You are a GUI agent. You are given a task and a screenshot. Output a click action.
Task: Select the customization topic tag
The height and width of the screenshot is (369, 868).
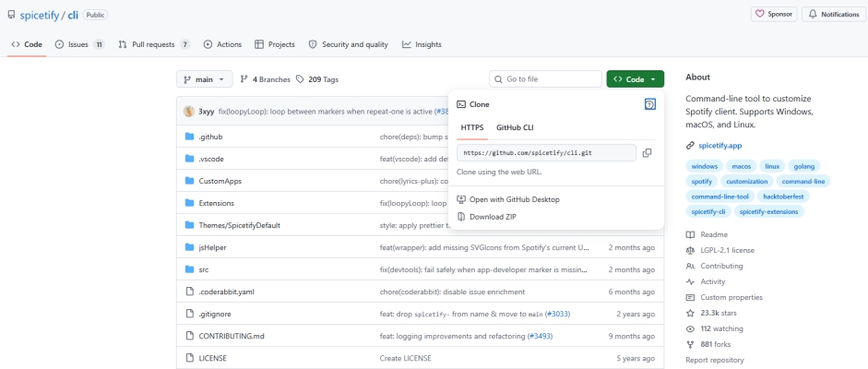[x=747, y=181]
